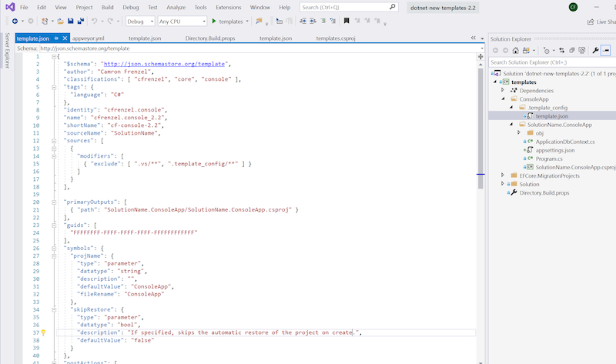
Task: Switch to the appveyor.yml tab
Action: click(x=88, y=38)
